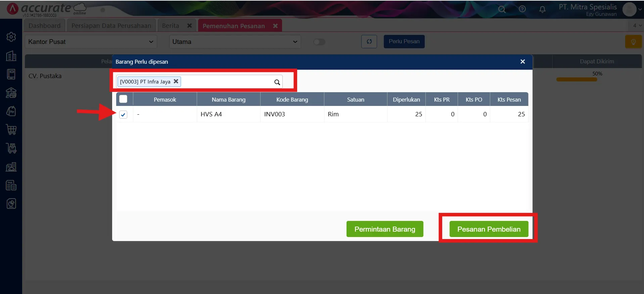Image resolution: width=644 pixels, height=294 pixels.
Task: Close the Pemenuhan Pesanan tab
Action: tap(275, 26)
